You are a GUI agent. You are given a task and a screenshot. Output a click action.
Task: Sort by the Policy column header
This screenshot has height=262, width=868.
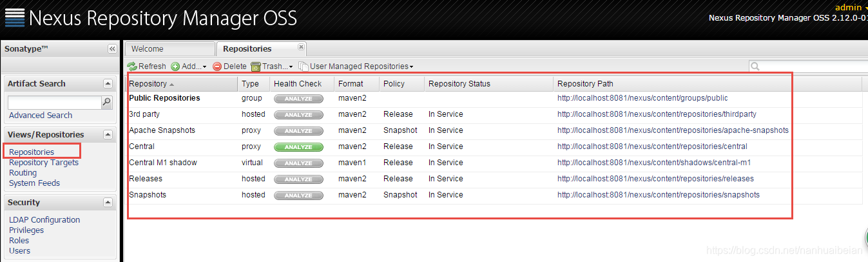click(401, 84)
